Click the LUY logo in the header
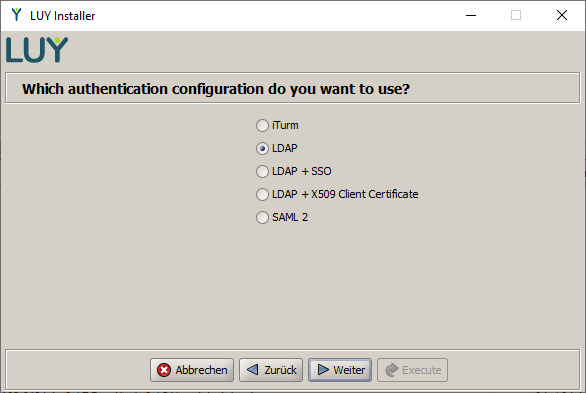586x393 pixels. [x=37, y=50]
